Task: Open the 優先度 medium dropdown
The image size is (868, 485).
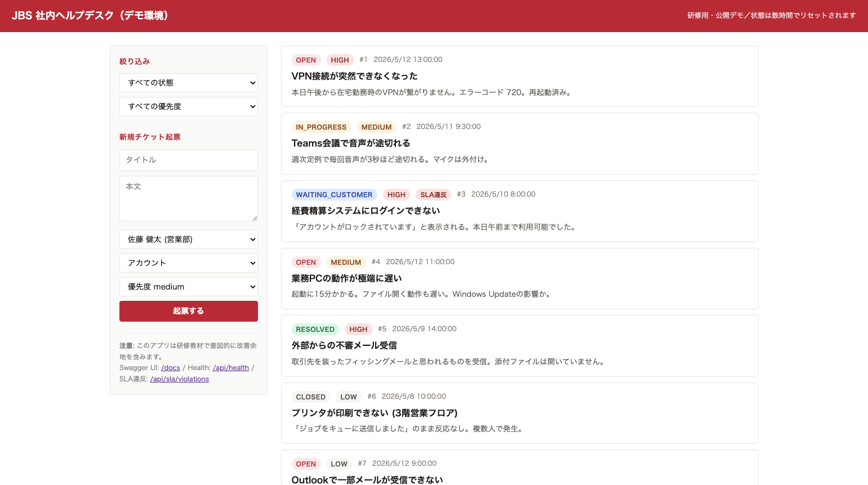Action: click(x=188, y=287)
